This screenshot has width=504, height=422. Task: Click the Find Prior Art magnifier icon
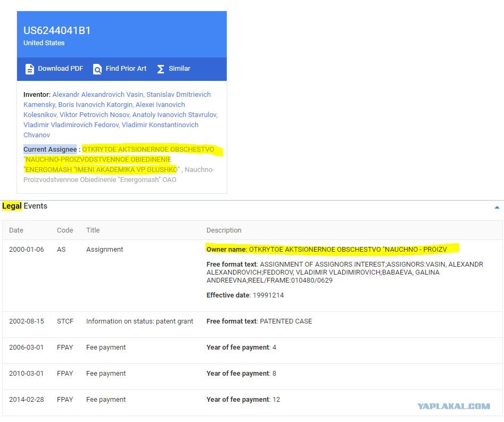point(97,69)
